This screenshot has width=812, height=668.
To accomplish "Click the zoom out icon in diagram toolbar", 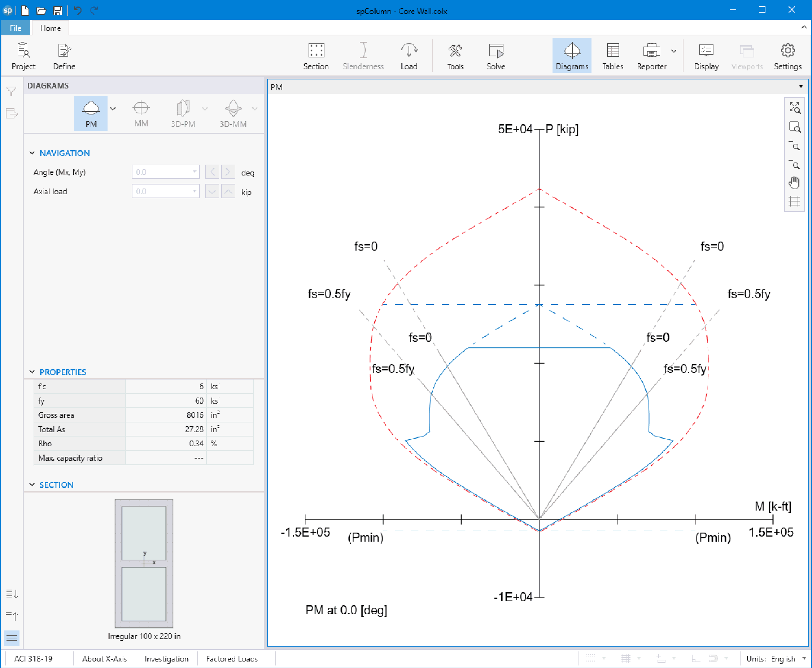I will (x=794, y=164).
